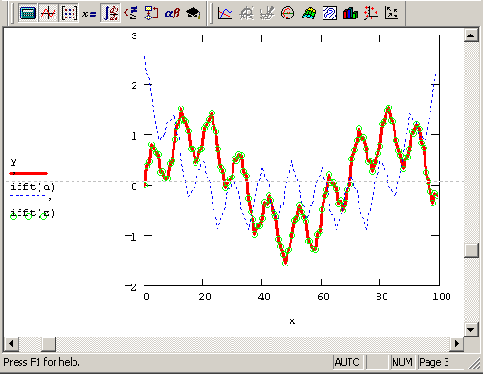Insert a Vector Field plot
This screenshot has width=483, height=374.
click(391, 13)
